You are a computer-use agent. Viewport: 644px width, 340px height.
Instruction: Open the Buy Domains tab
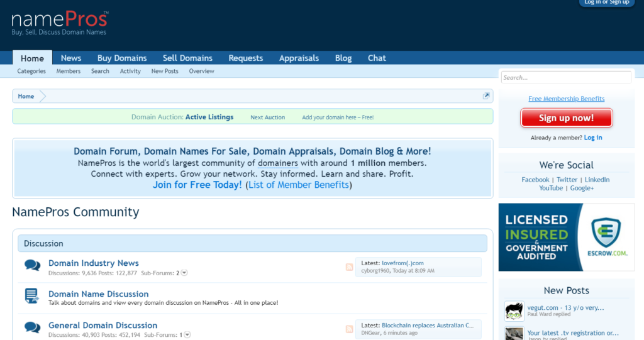[122, 58]
